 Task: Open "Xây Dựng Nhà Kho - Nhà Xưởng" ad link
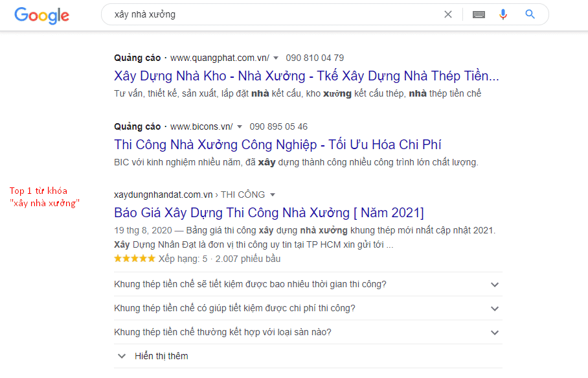pos(306,75)
